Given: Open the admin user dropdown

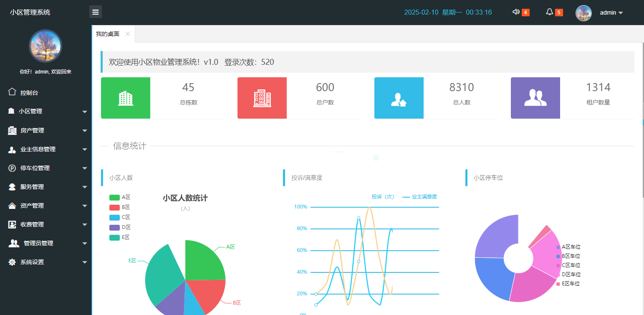Looking at the screenshot, I should coord(611,13).
